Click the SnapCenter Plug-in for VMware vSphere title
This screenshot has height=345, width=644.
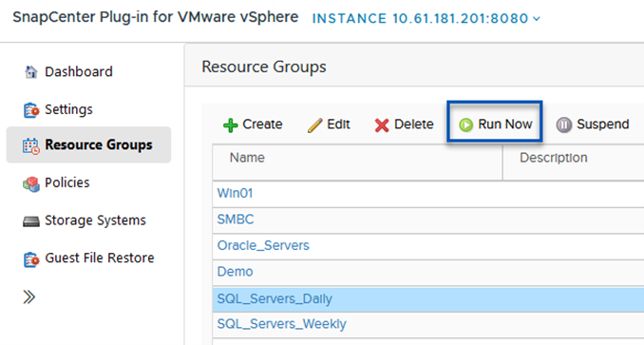point(156,18)
